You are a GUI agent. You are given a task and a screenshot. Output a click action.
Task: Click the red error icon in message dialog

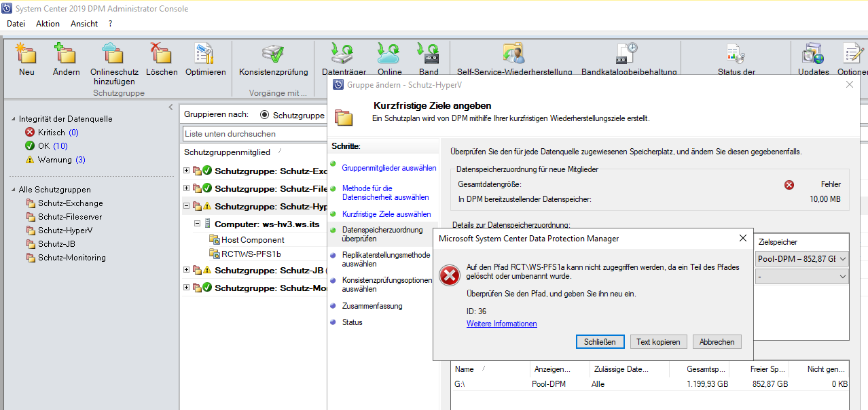449,275
